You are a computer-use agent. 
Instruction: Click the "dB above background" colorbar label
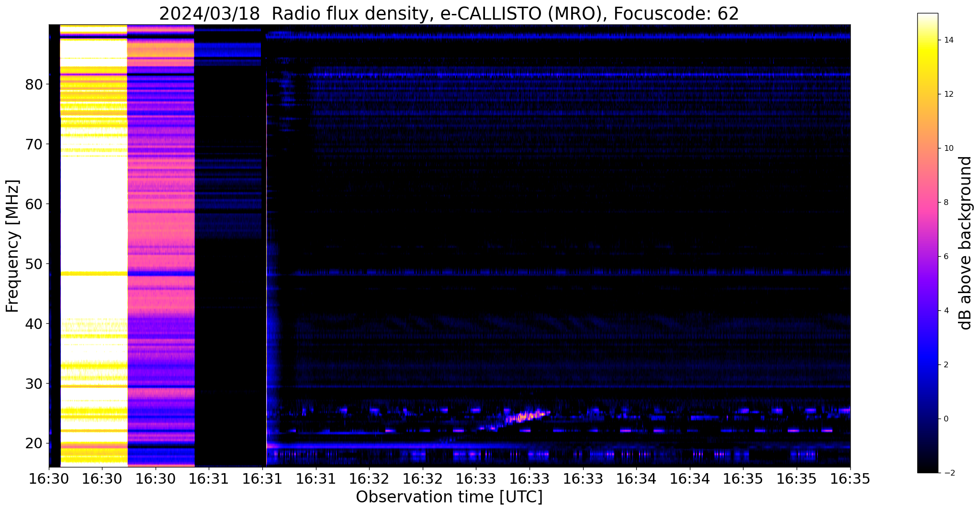(x=966, y=243)
